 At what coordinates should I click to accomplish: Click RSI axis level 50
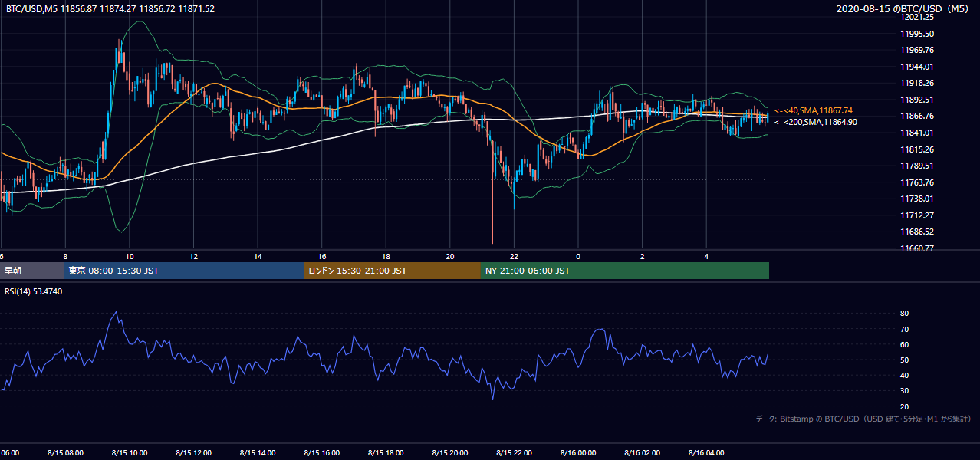click(905, 360)
